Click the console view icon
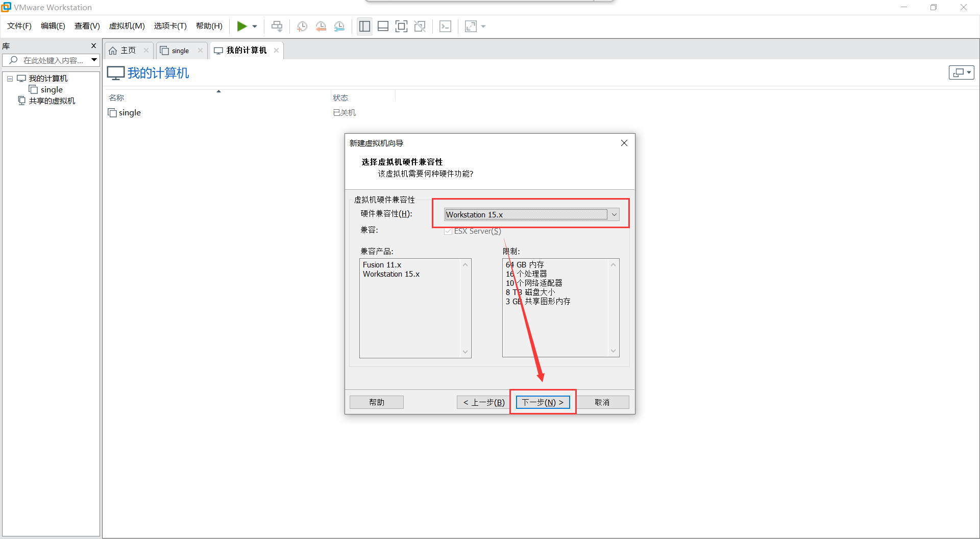The image size is (980, 539). [x=445, y=27]
